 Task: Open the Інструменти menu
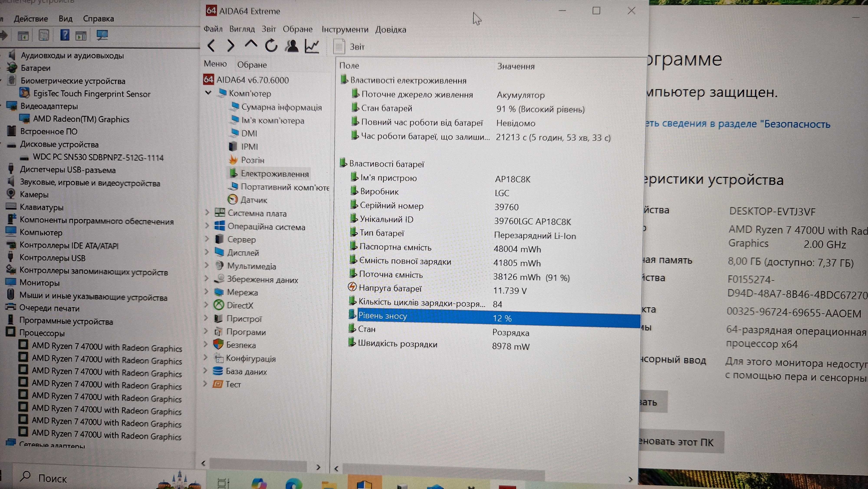[345, 30]
